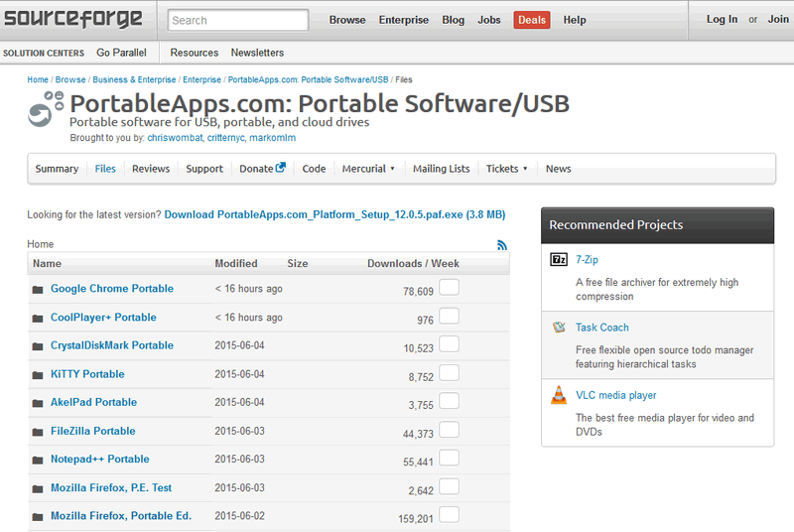
Task: Focus the Search input field
Action: pyautogui.click(x=237, y=20)
